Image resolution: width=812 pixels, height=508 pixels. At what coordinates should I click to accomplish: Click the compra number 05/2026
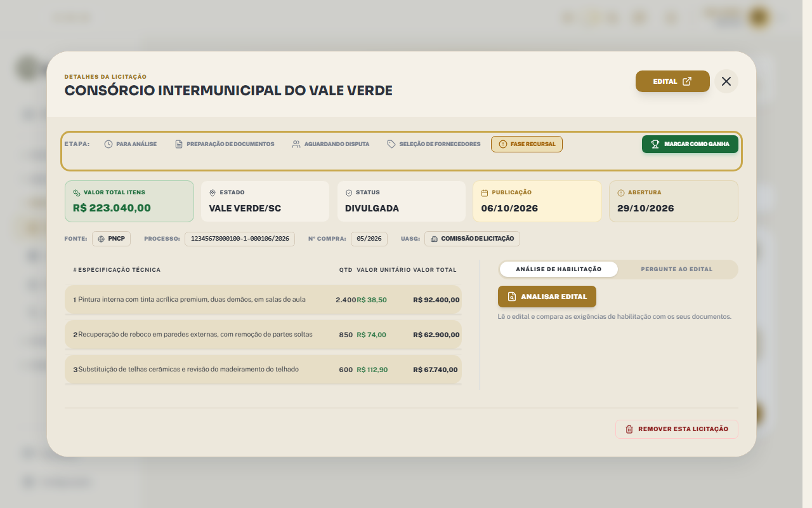coord(369,239)
